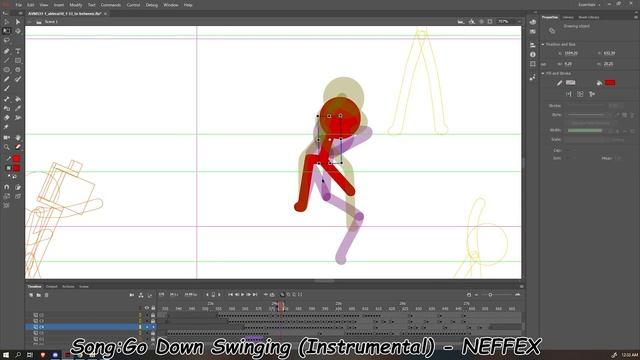Select the Rectangle tool
The height and width of the screenshot is (360, 640).
coord(18,60)
